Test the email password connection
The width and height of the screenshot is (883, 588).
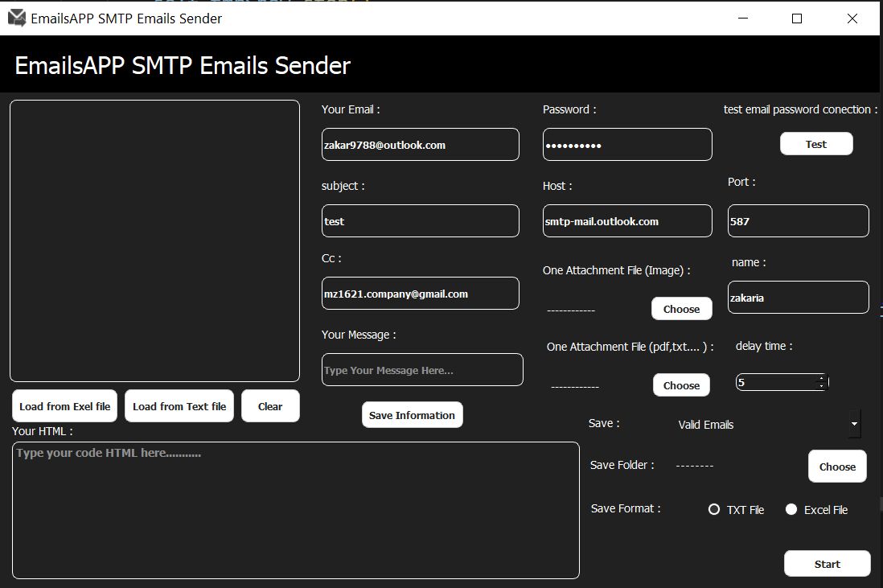(816, 144)
